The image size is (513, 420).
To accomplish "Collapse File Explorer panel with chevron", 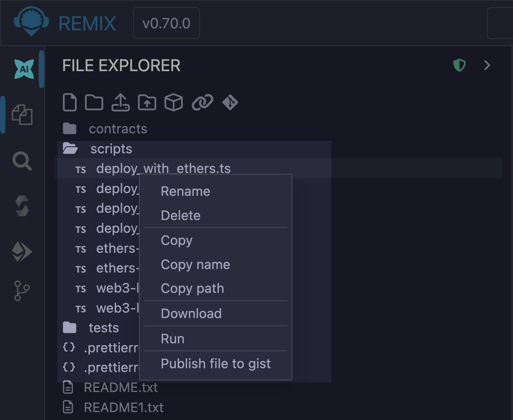I will [487, 65].
